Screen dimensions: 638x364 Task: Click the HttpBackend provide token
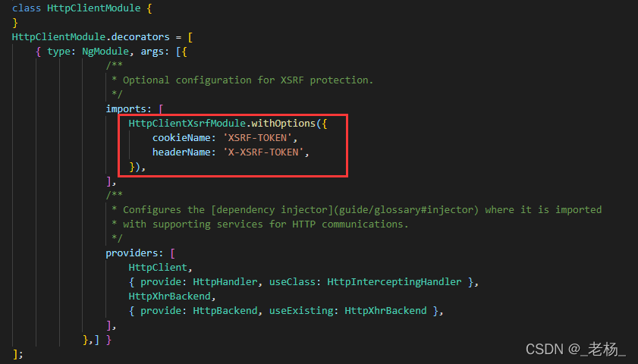click(225, 311)
